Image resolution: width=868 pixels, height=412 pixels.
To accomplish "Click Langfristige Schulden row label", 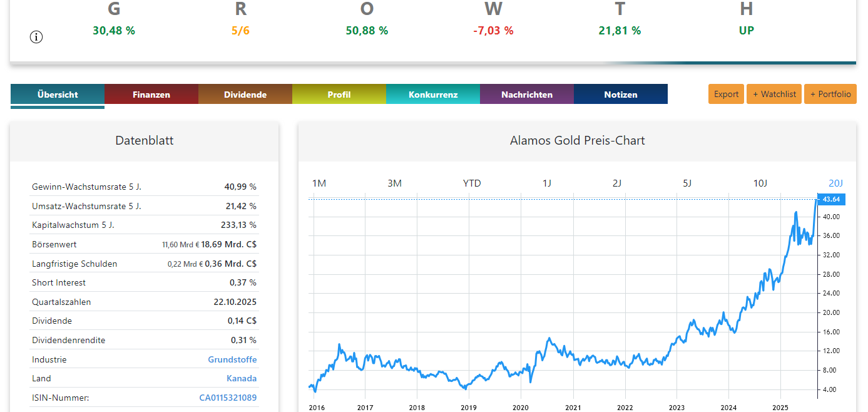I will point(74,264).
